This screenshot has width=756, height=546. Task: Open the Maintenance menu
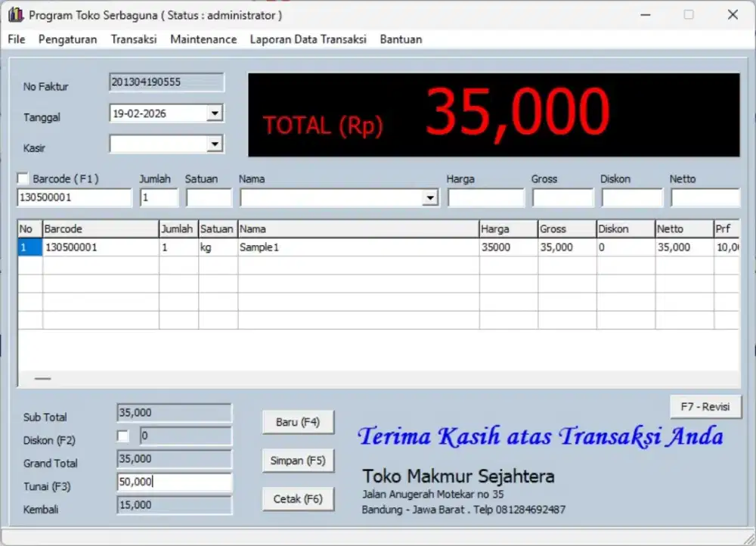(x=203, y=39)
